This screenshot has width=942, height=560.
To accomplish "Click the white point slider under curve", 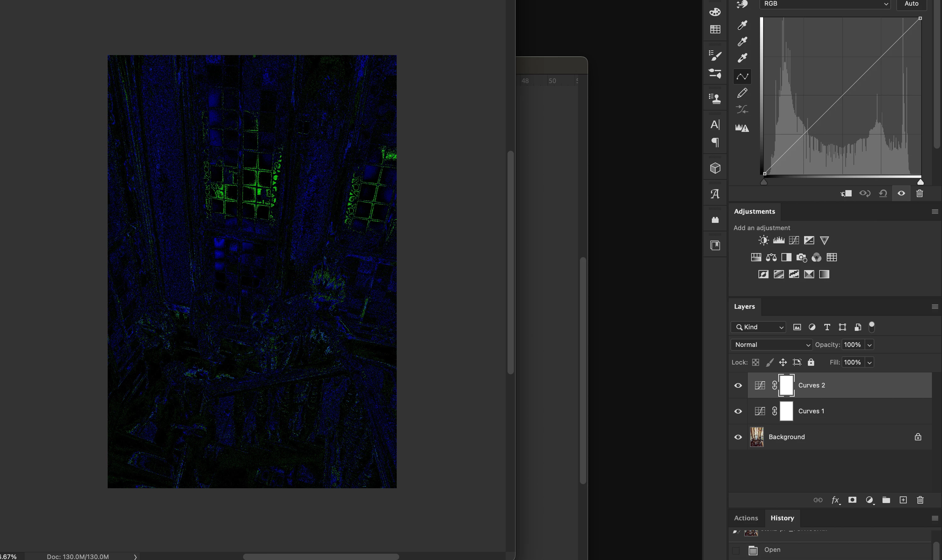I will click(920, 182).
